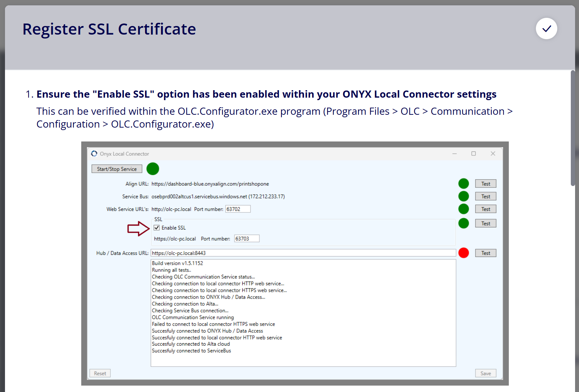Click the SSL port number field showing 63703
Viewport: 579px width, 392px height.
pyautogui.click(x=247, y=239)
